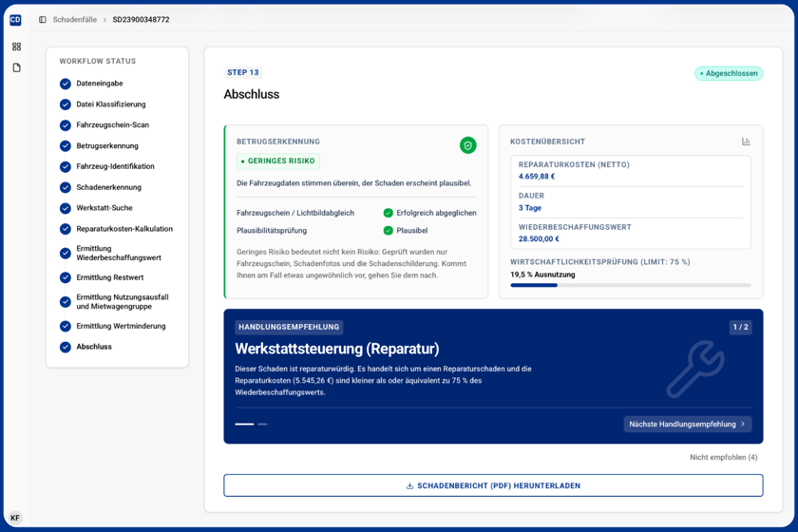798x532 pixels.
Task: Click green check beside Plausibel
Action: tap(389, 231)
